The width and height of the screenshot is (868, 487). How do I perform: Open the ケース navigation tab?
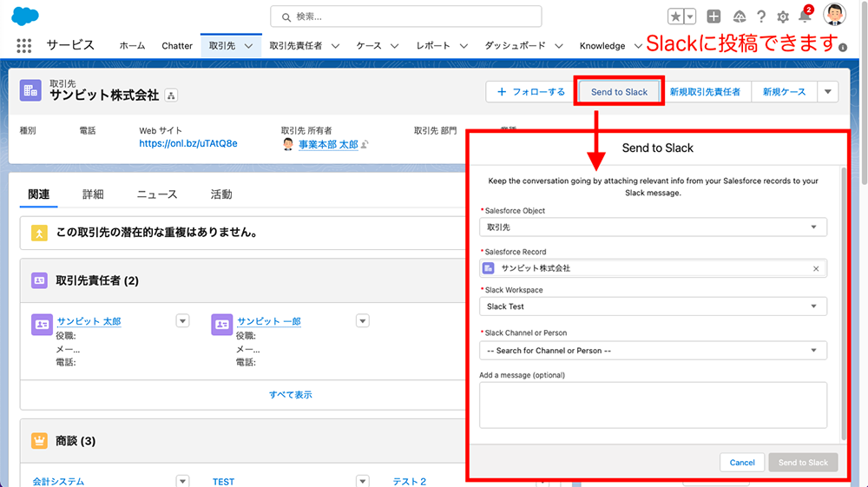point(369,46)
